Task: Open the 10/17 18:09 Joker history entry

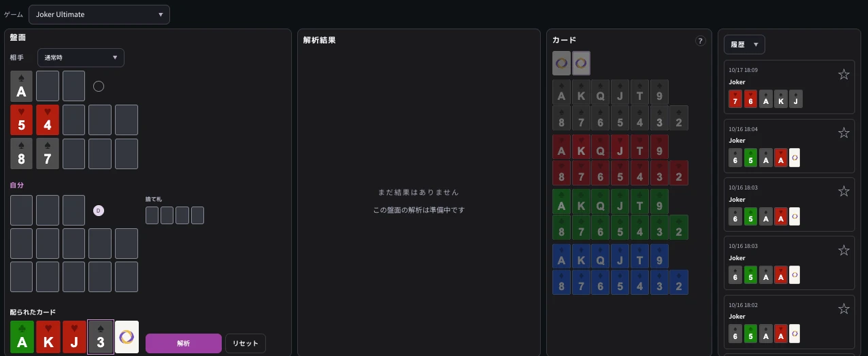Action: 789,86
